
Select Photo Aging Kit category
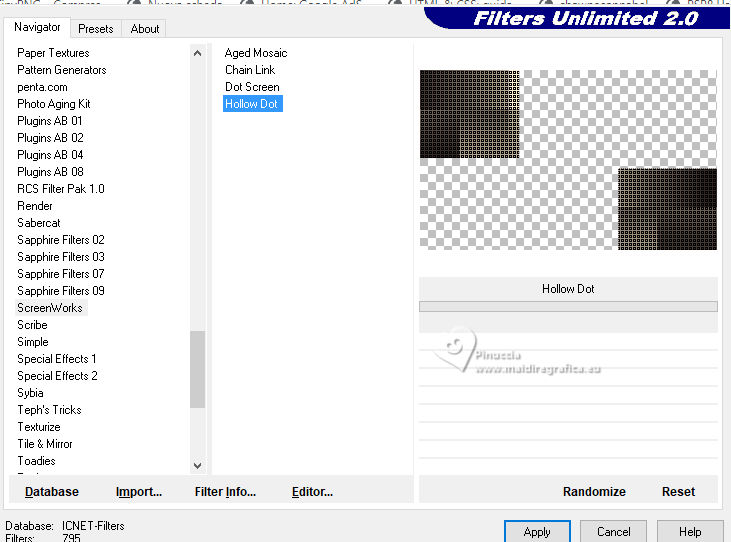pyautogui.click(x=54, y=104)
